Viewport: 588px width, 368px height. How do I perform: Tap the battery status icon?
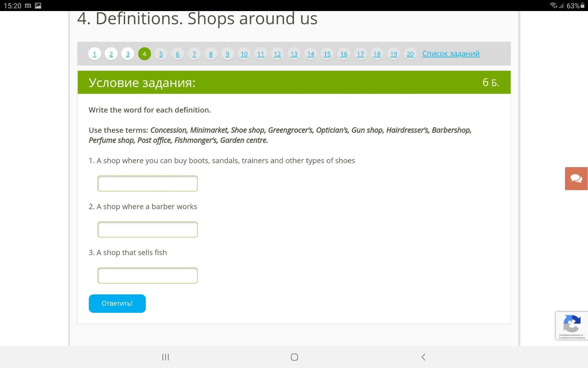click(582, 6)
